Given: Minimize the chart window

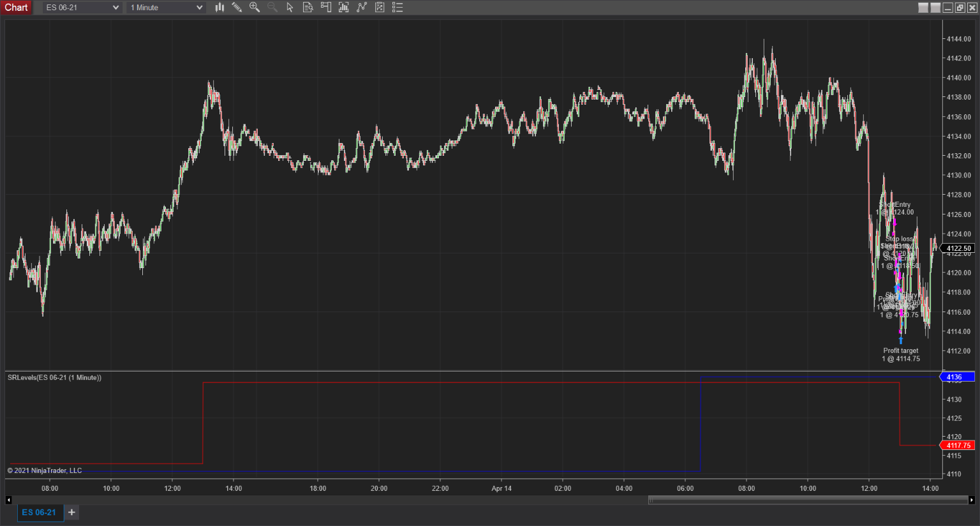Looking at the screenshot, I should [948, 8].
